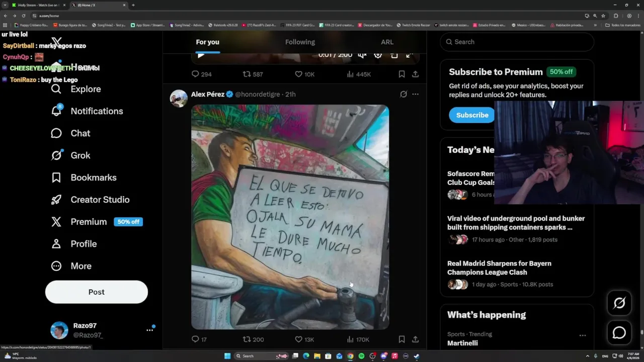The height and width of the screenshot is (362, 644).
Task: Bookmark this page with the star icon
Action: 603,16
